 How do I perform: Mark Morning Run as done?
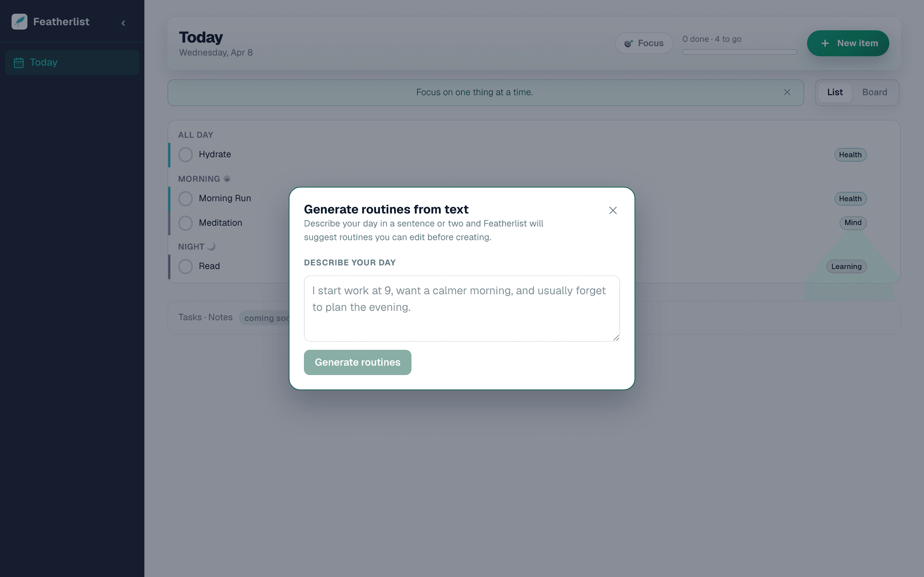[x=185, y=198]
